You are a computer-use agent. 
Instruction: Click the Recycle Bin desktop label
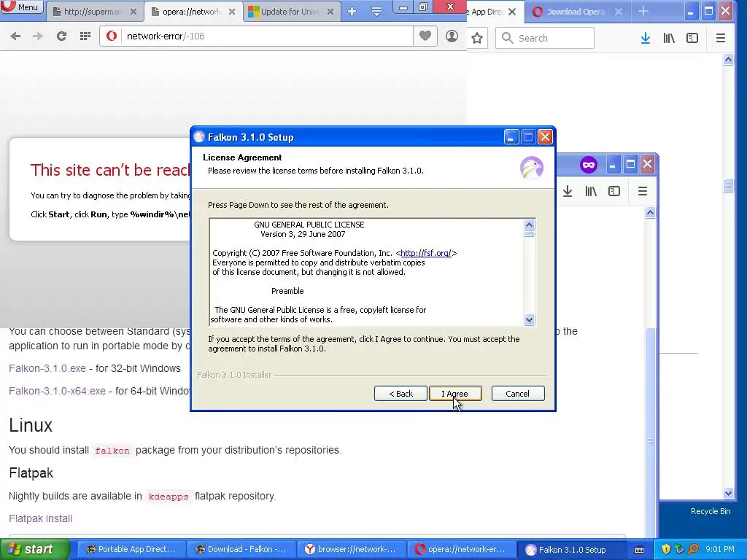(711, 511)
